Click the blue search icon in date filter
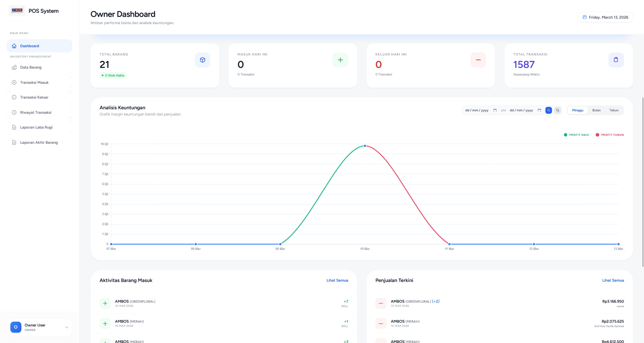 [x=549, y=110]
